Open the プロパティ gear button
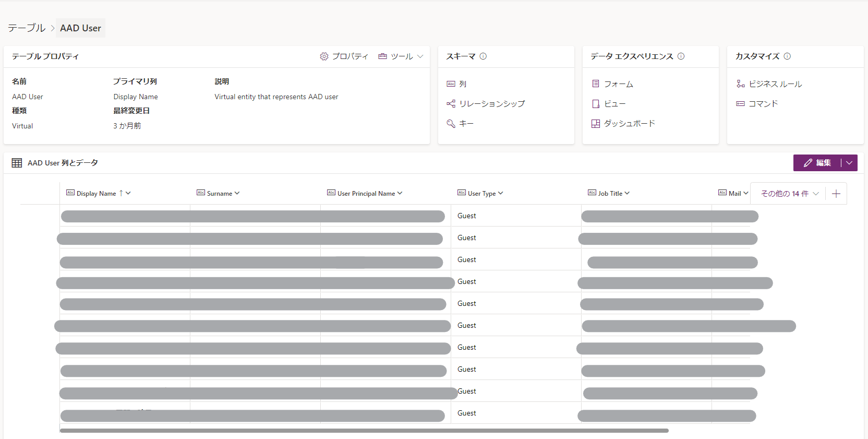This screenshot has height=439, width=868. (x=344, y=56)
